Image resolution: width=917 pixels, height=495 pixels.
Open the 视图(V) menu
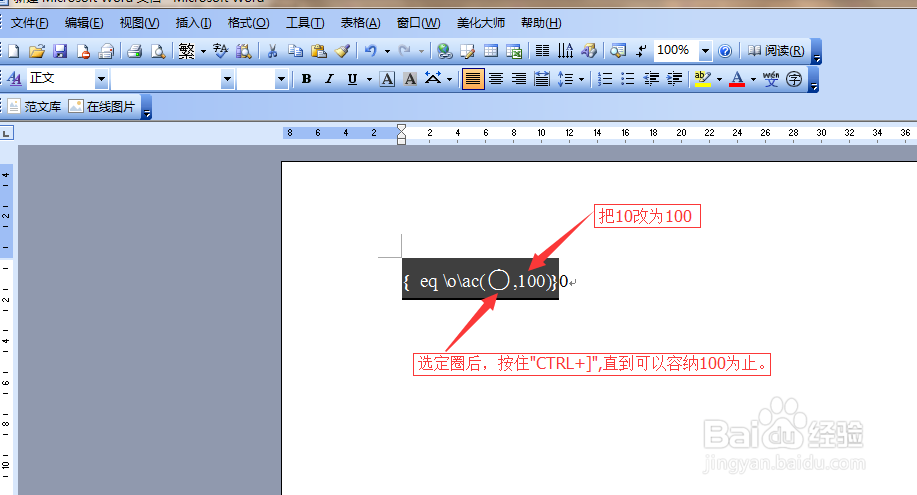139,23
